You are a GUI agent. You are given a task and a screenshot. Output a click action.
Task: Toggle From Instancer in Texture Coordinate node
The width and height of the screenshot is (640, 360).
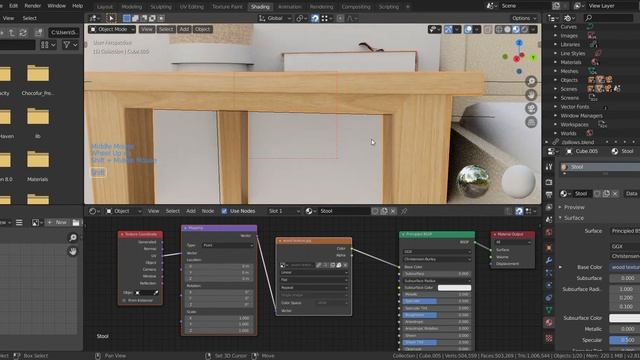click(124, 300)
